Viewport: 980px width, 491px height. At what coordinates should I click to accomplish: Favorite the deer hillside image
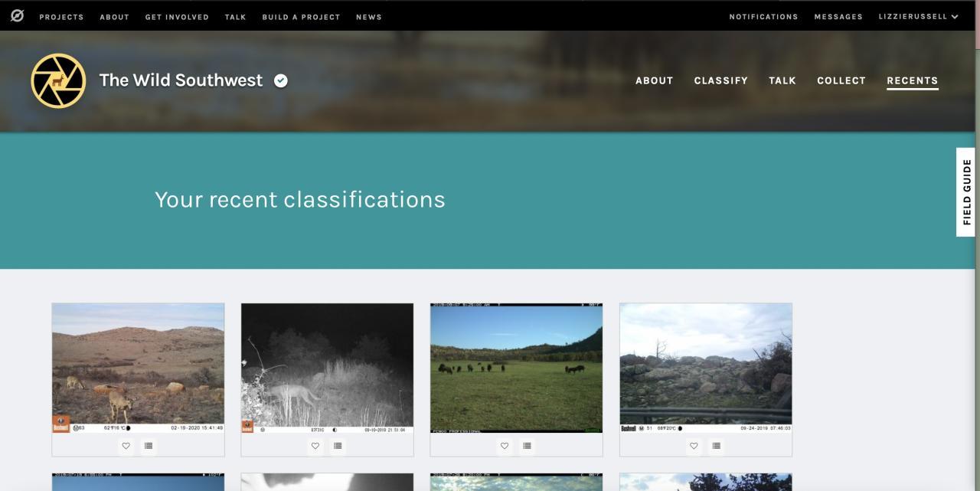pyautogui.click(x=126, y=446)
